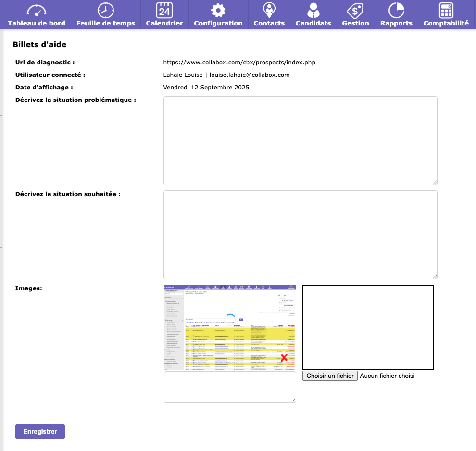Select the Candidats person icon

point(313,10)
